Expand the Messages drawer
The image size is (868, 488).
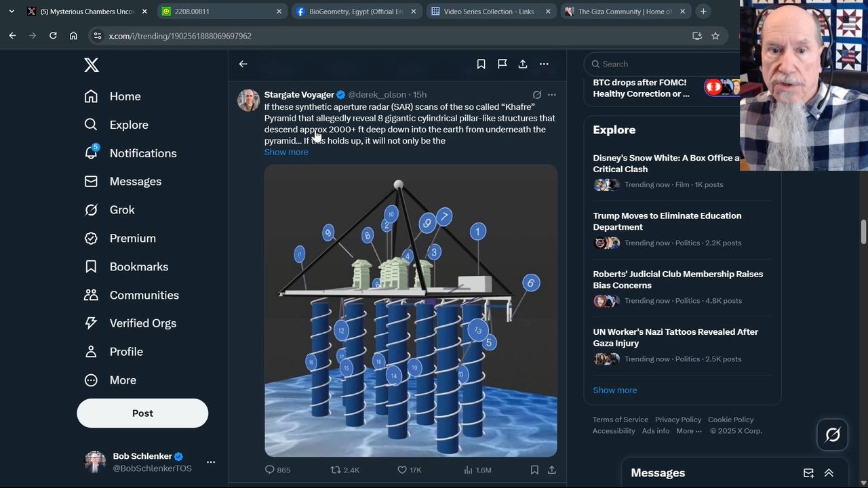[829, 473]
